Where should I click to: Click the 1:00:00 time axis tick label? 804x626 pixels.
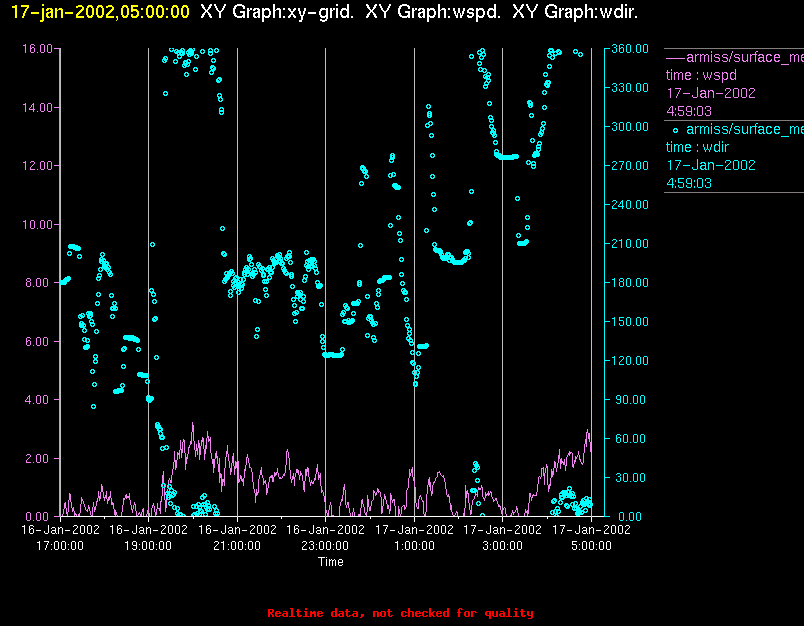[414, 546]
